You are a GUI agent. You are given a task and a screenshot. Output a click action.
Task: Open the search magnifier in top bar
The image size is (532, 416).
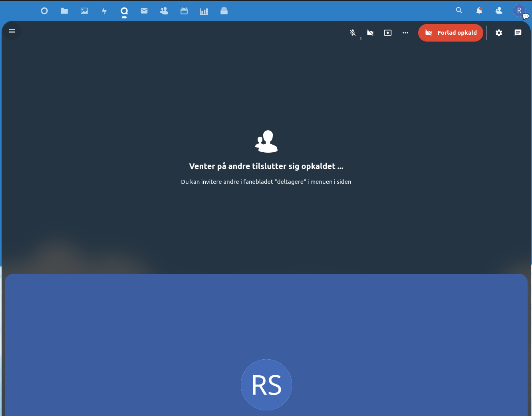(459, 10)
